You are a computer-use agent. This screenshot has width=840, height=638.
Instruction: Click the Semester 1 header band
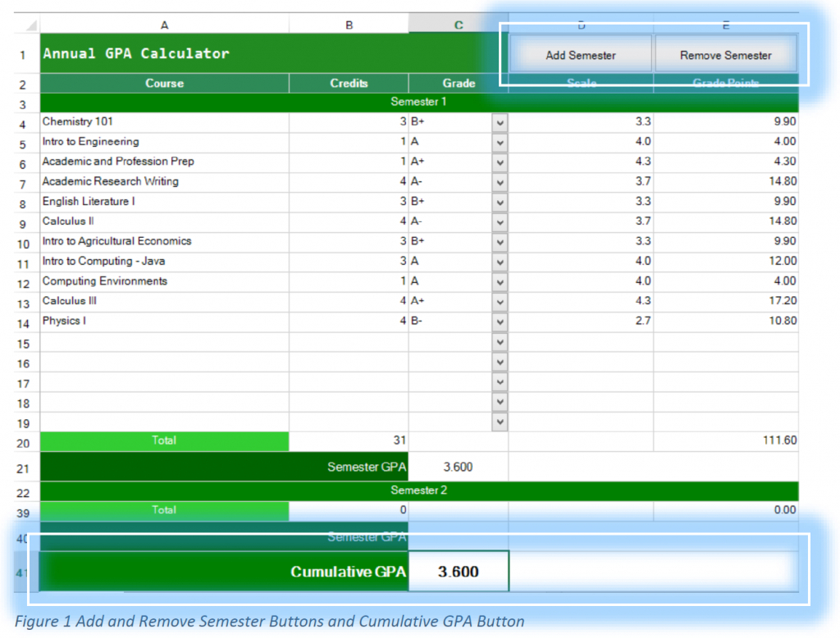click(418, 103)
